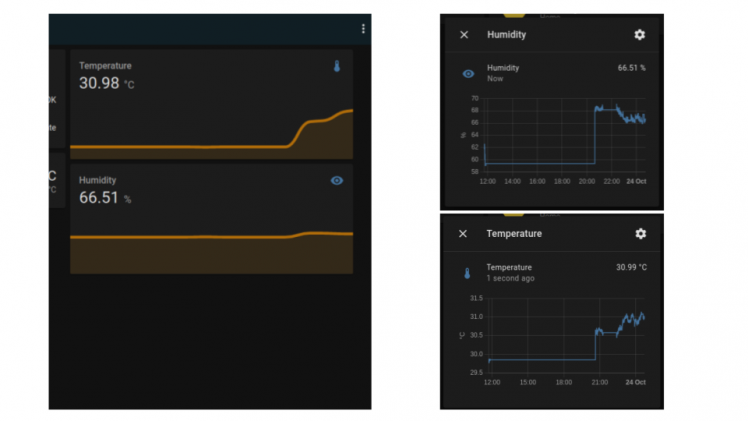Click '24 Oct' label on Humidity chart

(636, 181)
